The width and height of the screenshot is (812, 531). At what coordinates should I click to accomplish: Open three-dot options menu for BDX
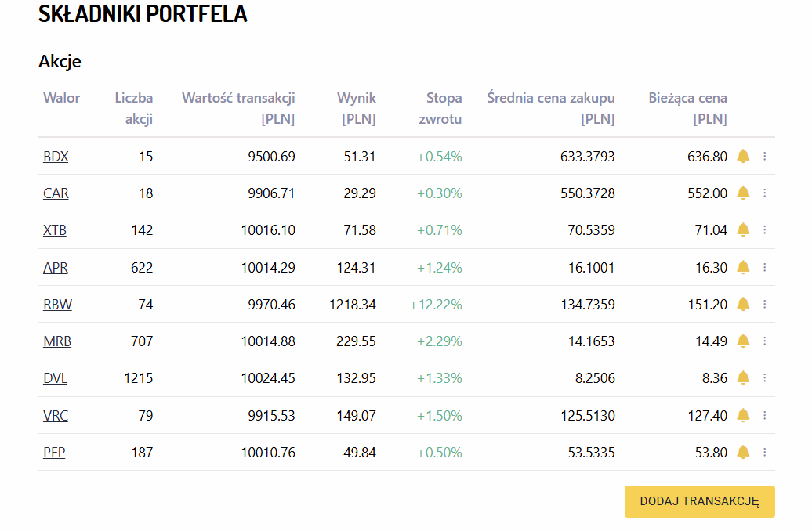point(765,156)
